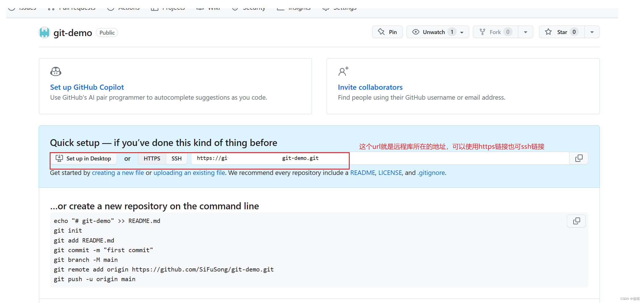Open the README link

(x=362, y=173)
